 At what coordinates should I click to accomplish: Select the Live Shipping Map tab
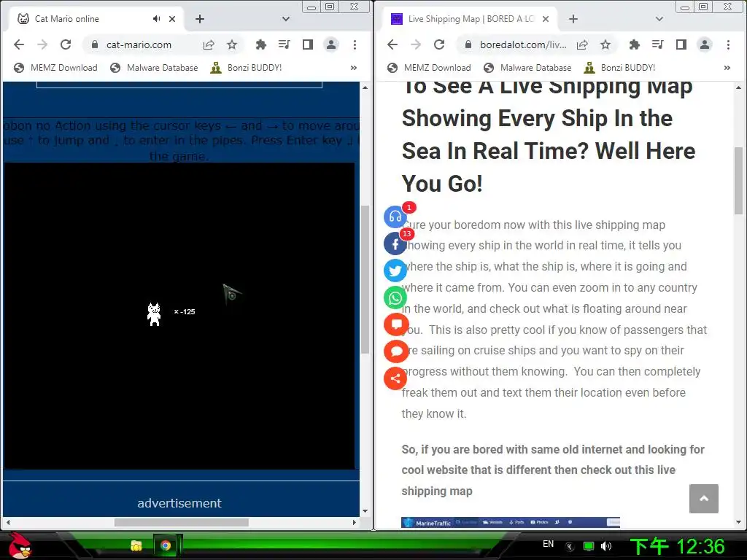tap(471, 19)
